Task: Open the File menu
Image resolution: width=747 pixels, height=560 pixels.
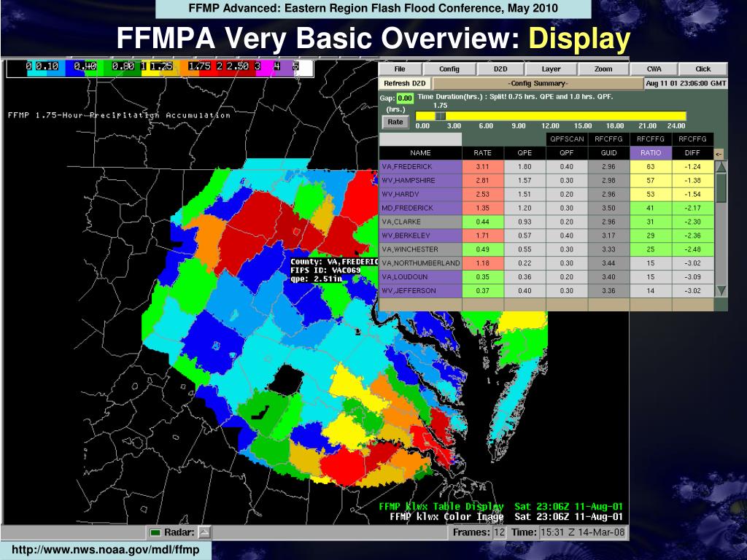Action: 400,69
